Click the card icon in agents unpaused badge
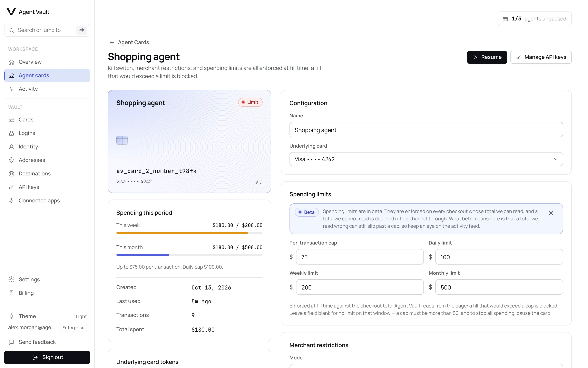This screenshot has height=368, width=588. pos(505,19)
